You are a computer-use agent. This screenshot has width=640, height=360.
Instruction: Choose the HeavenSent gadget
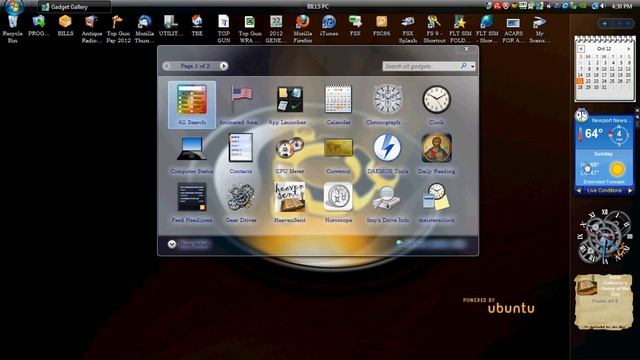[289, 202]
